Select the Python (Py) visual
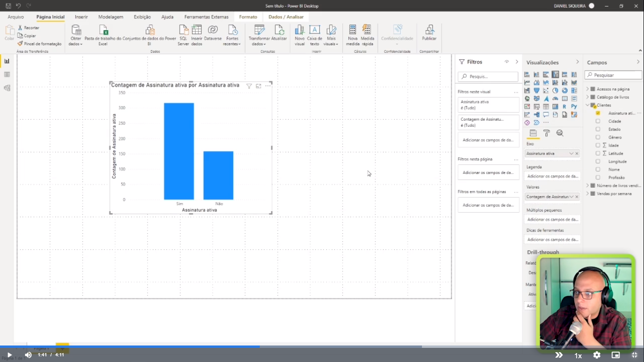This screenshot has height=362, width=644. [x=574, y=107]
